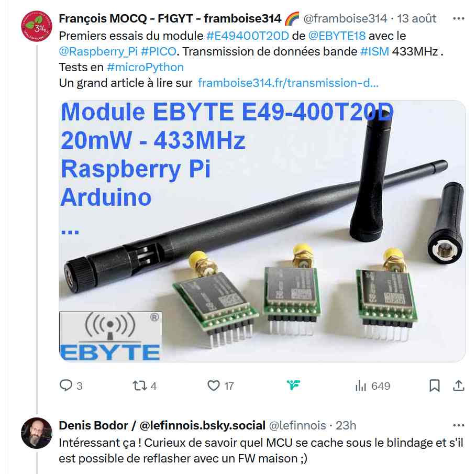Click the reply comment icon
The height and width of the screenshot is (474, 476).
66,385
